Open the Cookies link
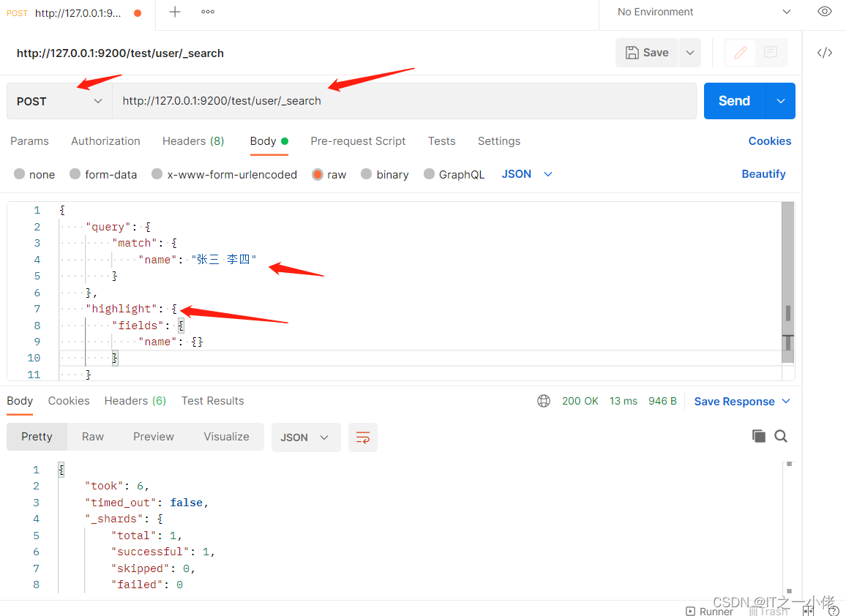The image size is (846, 616). point(769,140)
